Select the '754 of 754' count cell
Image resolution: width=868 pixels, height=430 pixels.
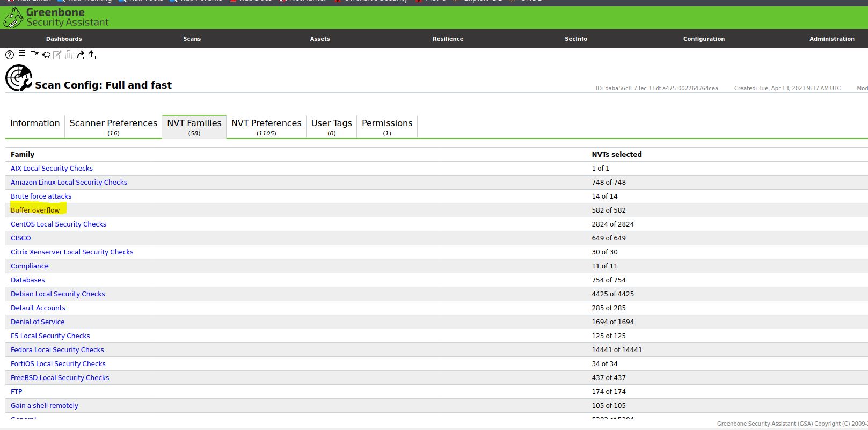click(x=609, y=280)
